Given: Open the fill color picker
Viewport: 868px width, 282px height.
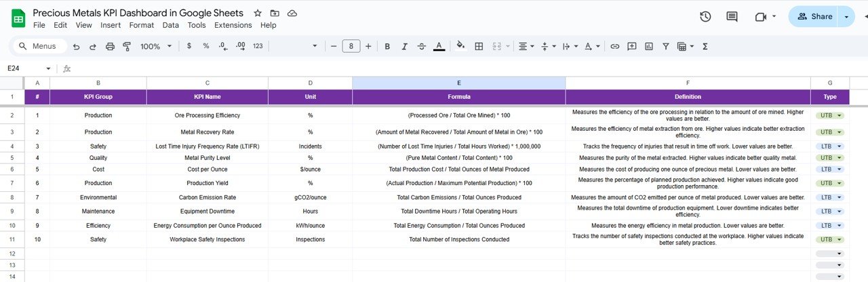Looking at the screenshot, I should (x=461, y=46).
